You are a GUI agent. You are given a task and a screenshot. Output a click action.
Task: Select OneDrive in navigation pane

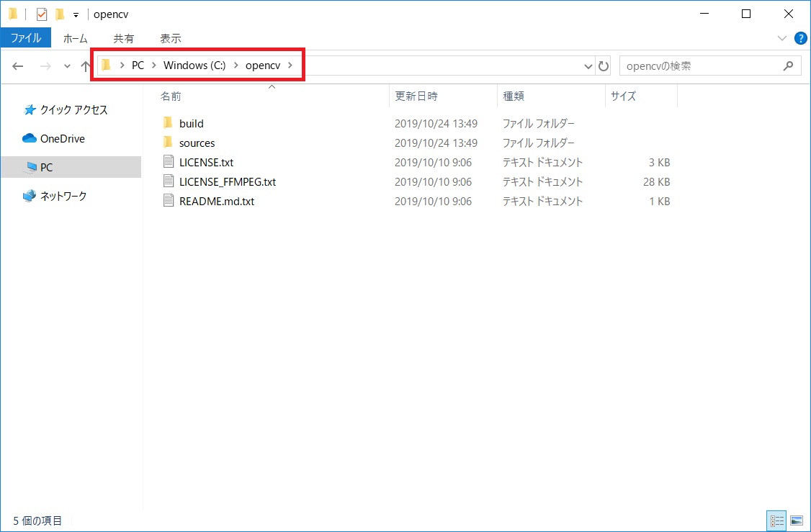pos(63,138)
